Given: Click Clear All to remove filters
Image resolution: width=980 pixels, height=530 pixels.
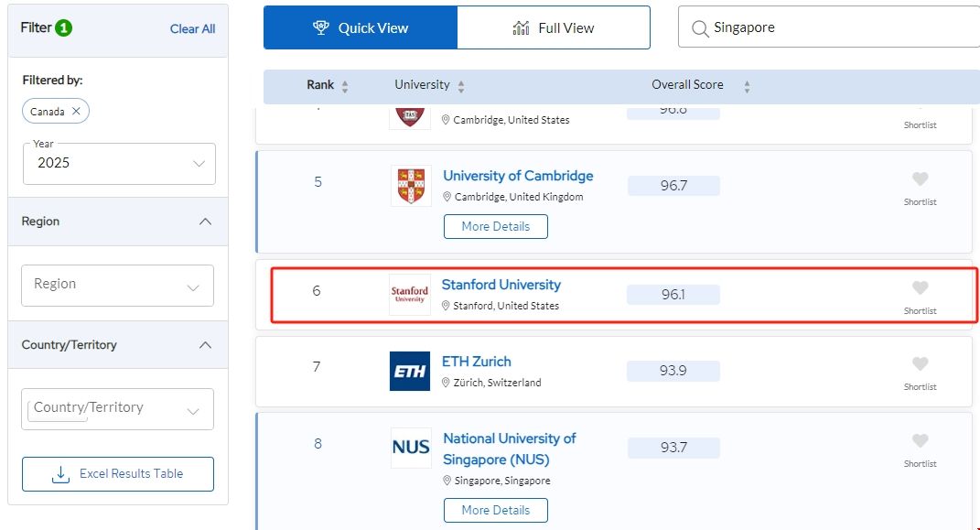Looking at the screenshot, I should point(191,28).
